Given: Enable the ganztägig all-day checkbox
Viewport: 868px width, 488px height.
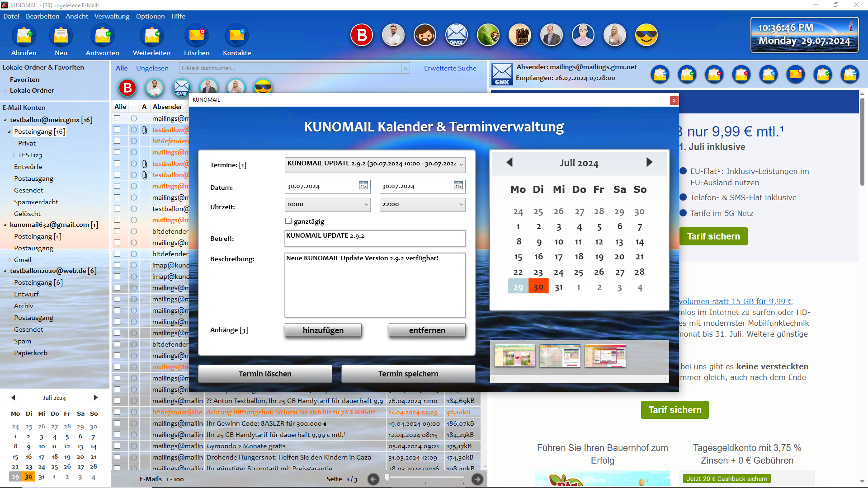Looking at the screenshot, I should [x=288, y=221].
